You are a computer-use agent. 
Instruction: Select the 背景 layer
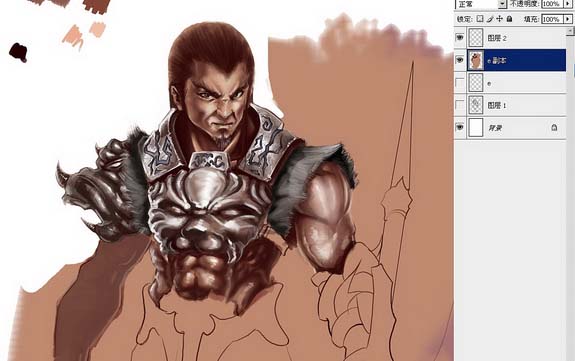(x=517, y=128)
